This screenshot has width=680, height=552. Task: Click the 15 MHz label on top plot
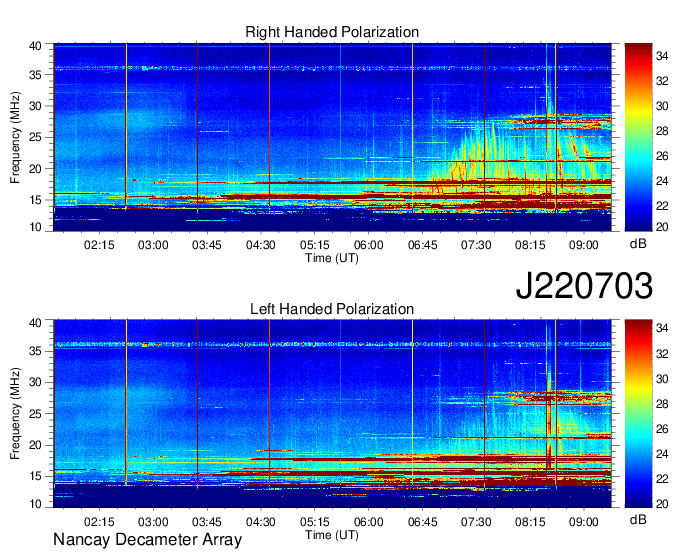coord(35,200)
